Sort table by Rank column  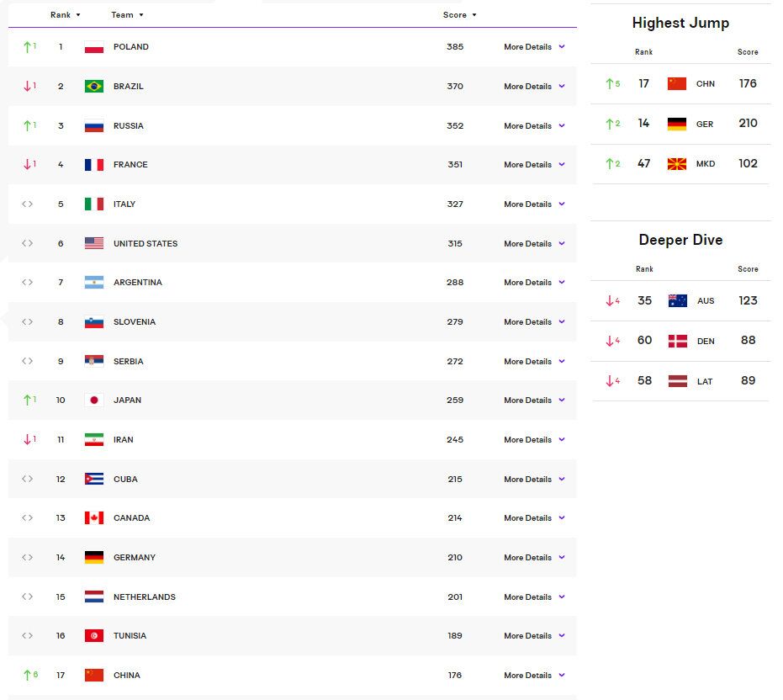click(x=65, y=15)
